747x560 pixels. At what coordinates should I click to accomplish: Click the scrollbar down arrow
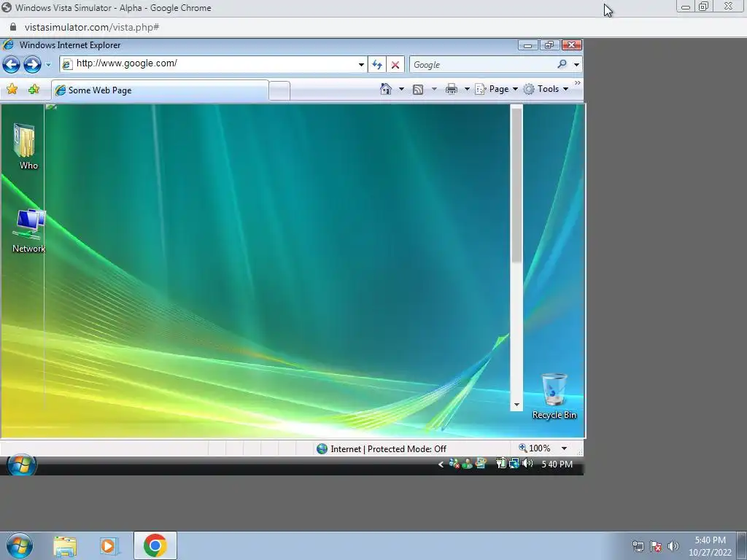click(516, 405)
